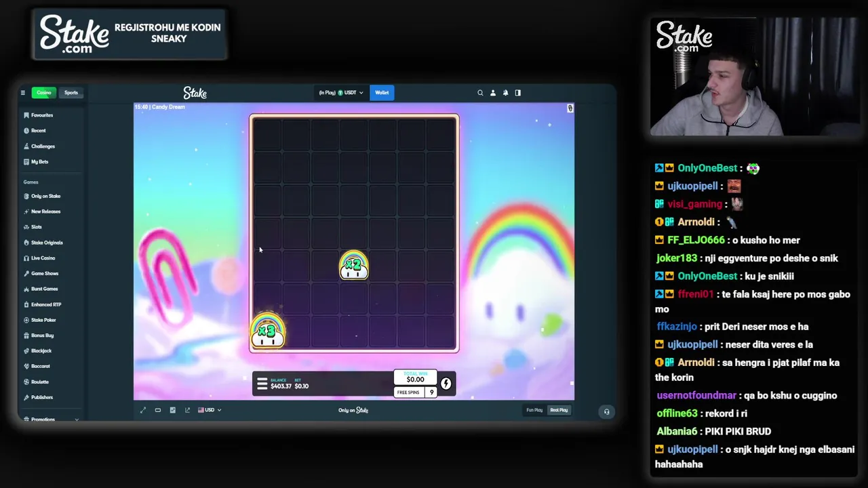Enter fullscreen with the expand arrows icon
This screenshot has height=488, width=868.
[x=143, y=410]
